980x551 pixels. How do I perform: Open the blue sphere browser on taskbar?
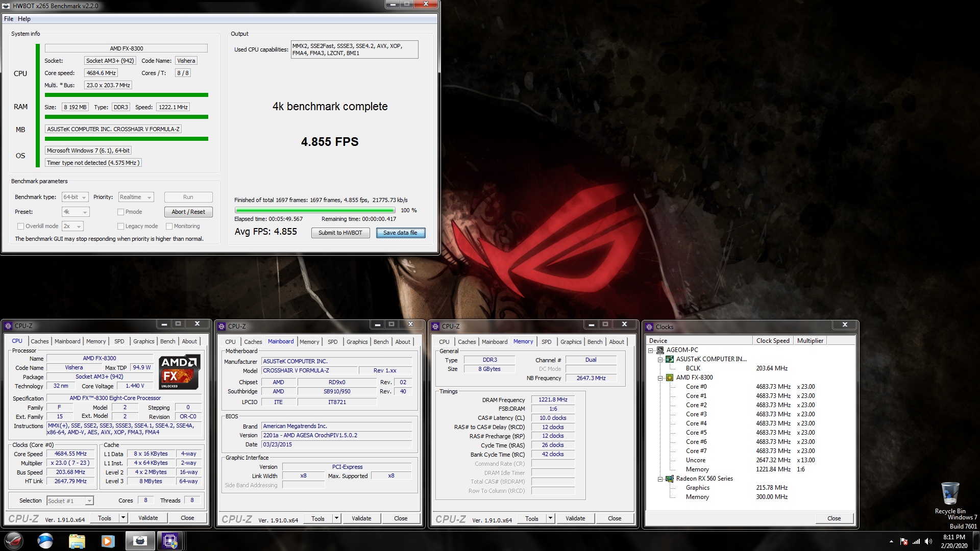pos(45,541)
